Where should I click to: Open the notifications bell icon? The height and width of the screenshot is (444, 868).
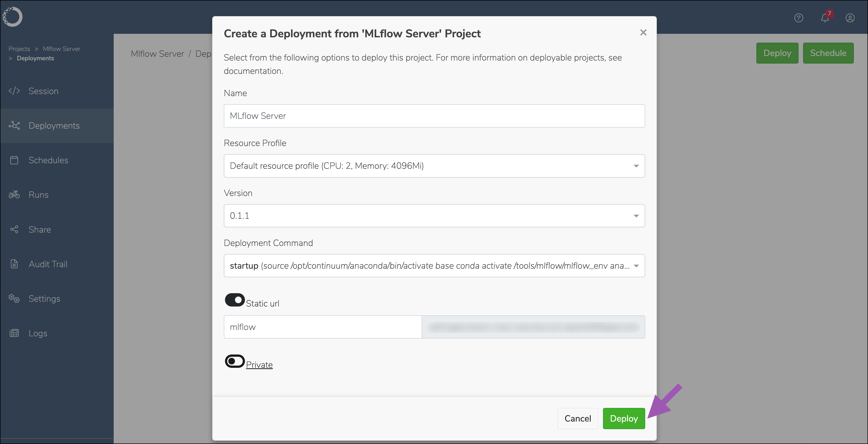point(825,18)
